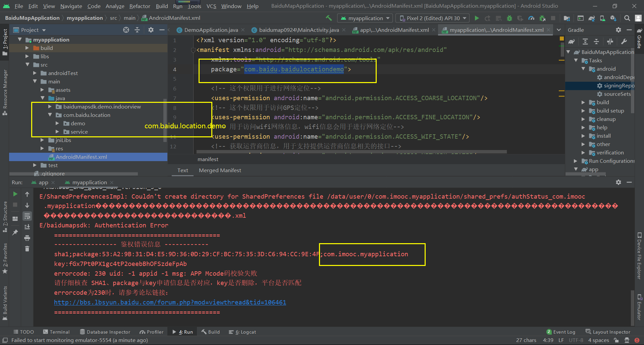Toggle scroll to end in Run console
Image resolution: width=644 pixels, height=345 pixels.
point(27,227)
